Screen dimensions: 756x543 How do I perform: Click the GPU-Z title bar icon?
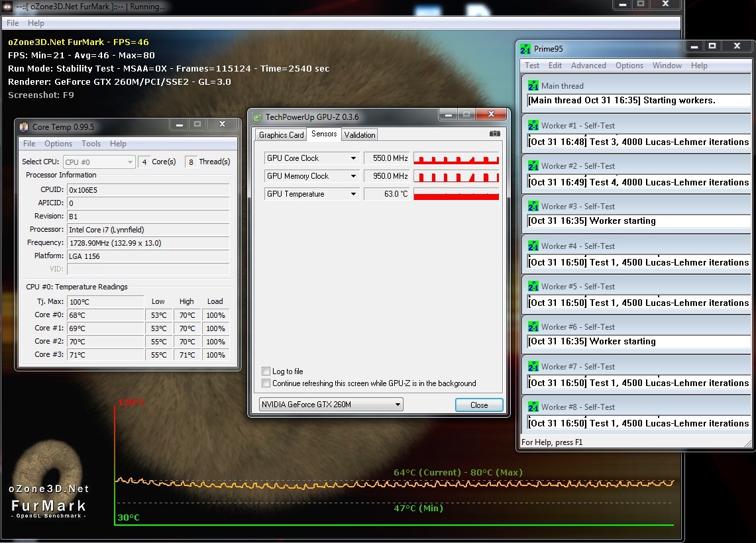[x=258, y=117]
